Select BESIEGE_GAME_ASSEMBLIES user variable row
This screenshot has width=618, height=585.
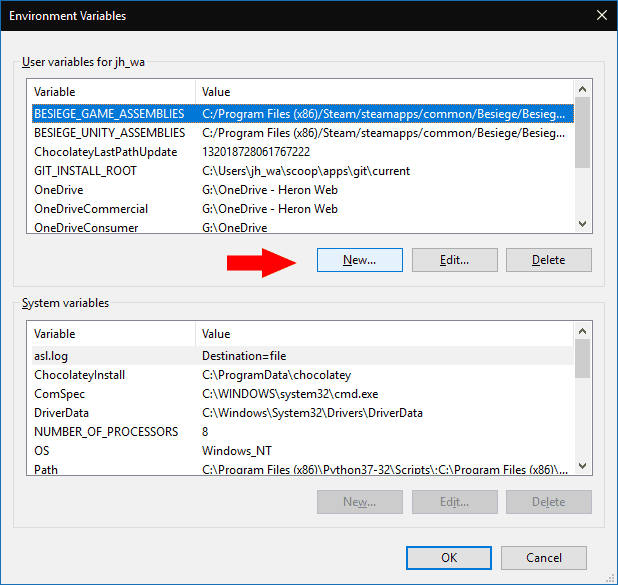click(x=303, y=114)
